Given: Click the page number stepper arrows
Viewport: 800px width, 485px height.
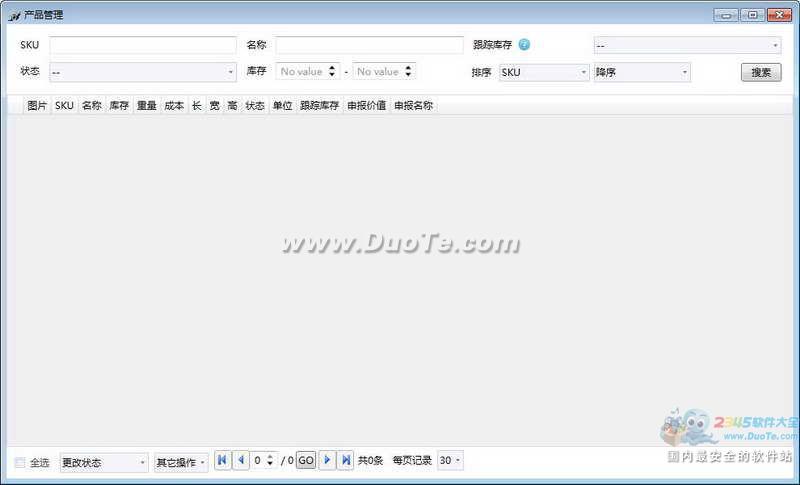Looking at the screenshot, I should pyautogui.click(x=269, y=460).
